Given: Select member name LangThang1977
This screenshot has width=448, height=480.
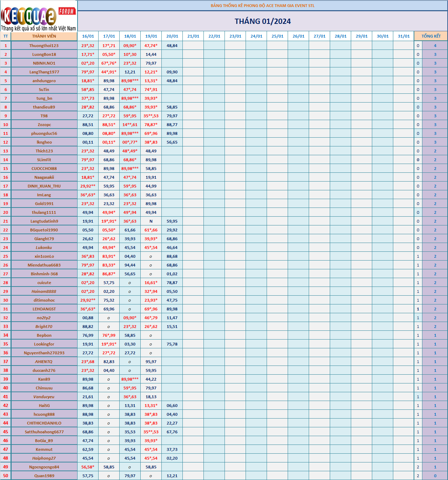Looking at the screenshot, I should click(44, 72).
